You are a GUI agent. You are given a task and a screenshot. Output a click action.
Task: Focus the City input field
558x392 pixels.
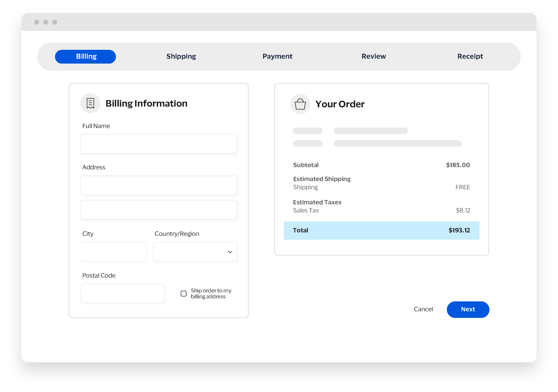114,252
